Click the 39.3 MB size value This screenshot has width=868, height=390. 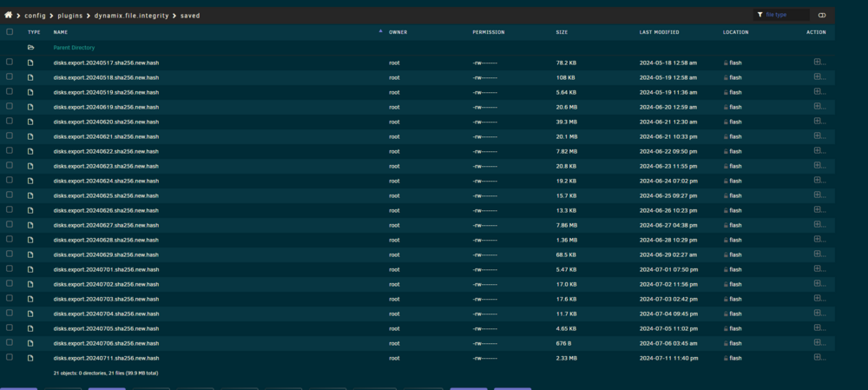566,122
